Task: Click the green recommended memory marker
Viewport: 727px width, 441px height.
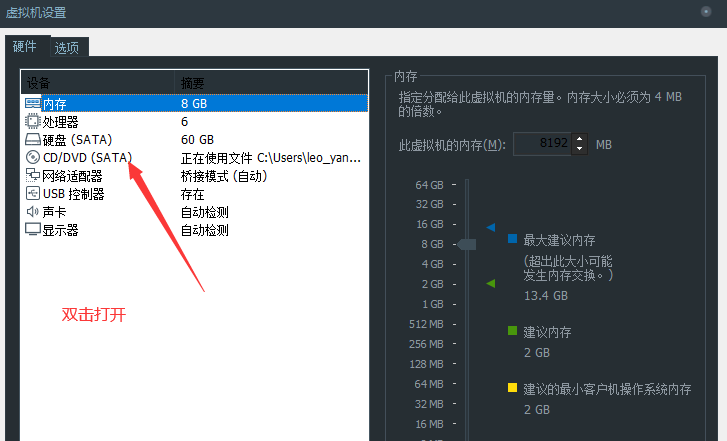Action: tap(491, 284)
